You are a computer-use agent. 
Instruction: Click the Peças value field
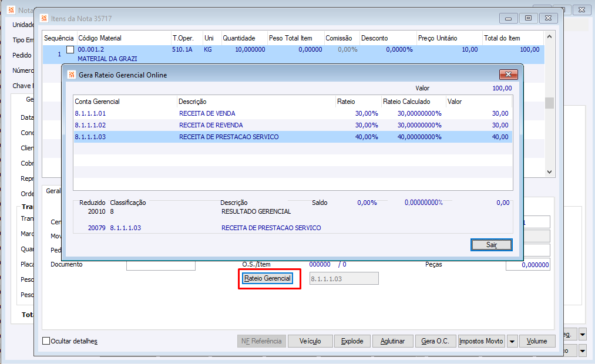pyautogui.click(x=528, y=265)
